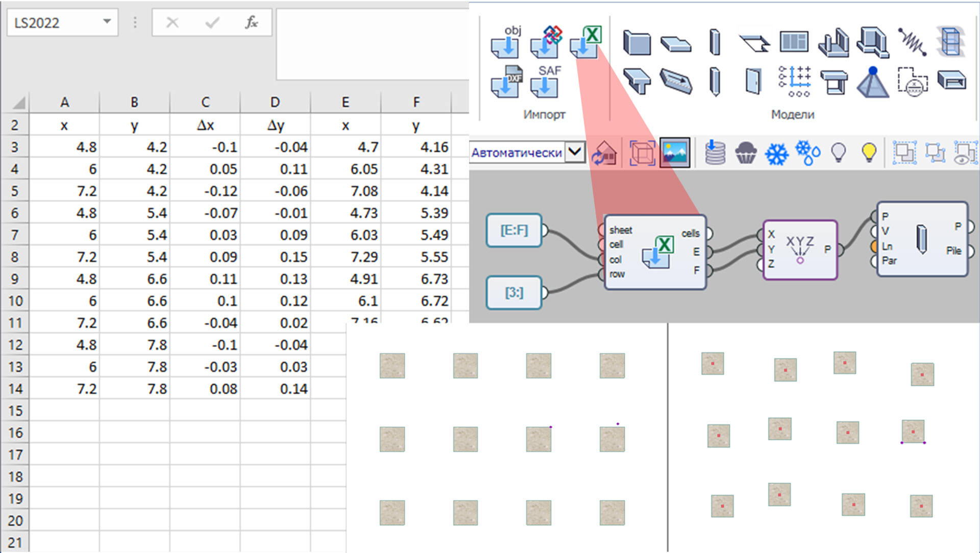The width and height of the screenshot is (980, 553).
Task: Toggle the picture display mode button
Action: [x=675, y=153]
